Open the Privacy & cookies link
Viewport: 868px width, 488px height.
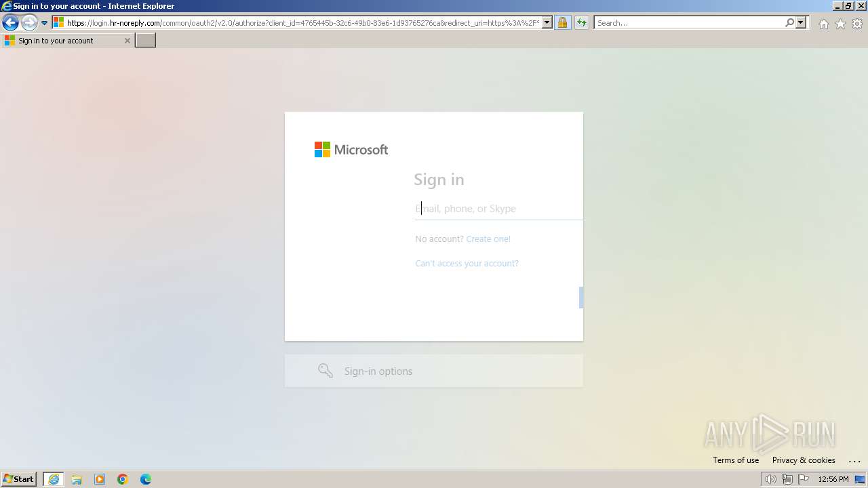pyautogui.click(x=804, y=460)
